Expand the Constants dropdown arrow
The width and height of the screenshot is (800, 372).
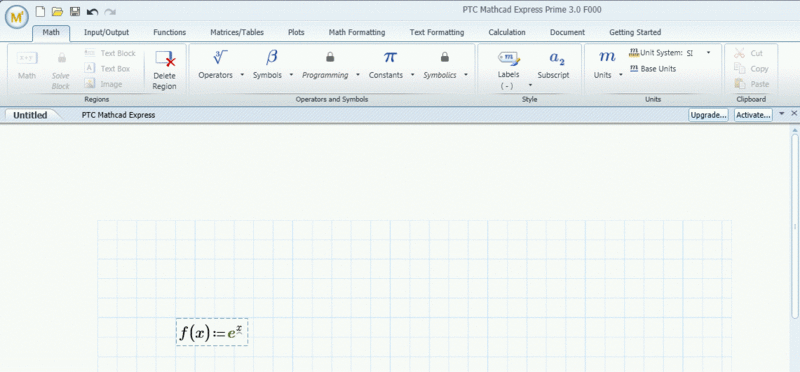coord(413,75)
